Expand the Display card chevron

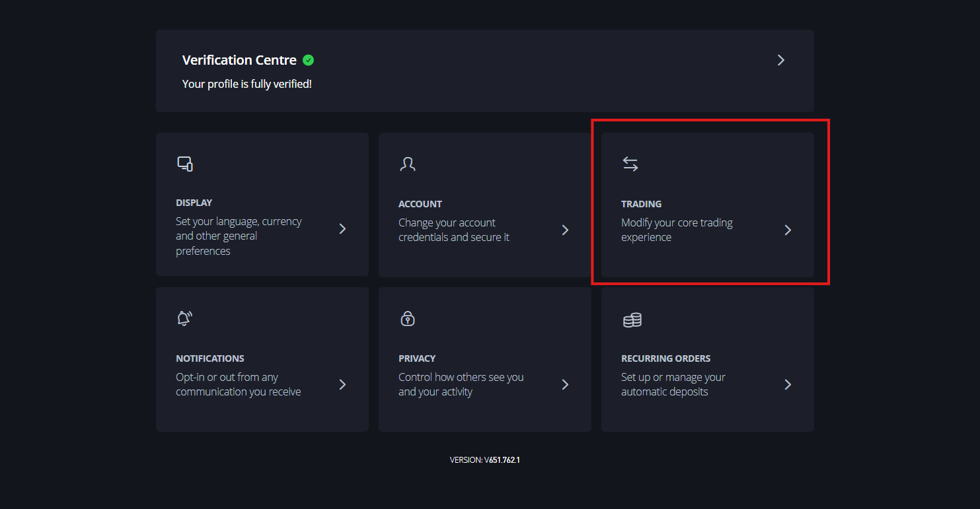click(x=342, y=228)
